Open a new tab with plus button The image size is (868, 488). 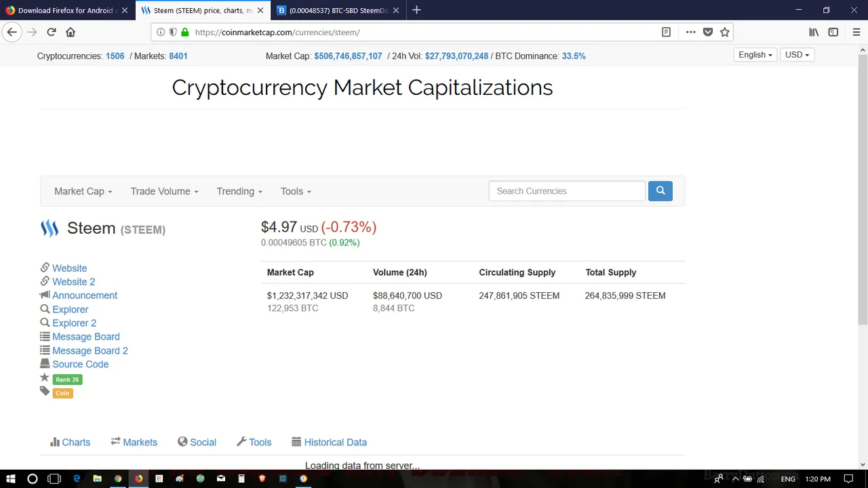(x=416, y=10)
